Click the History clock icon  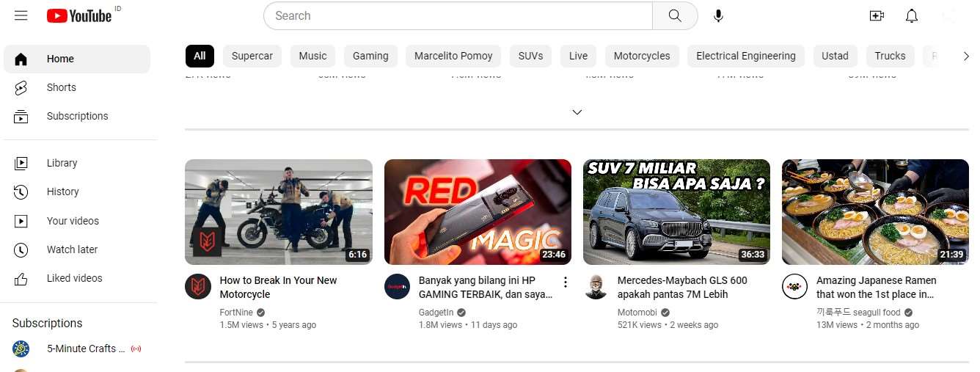[21, 192]
